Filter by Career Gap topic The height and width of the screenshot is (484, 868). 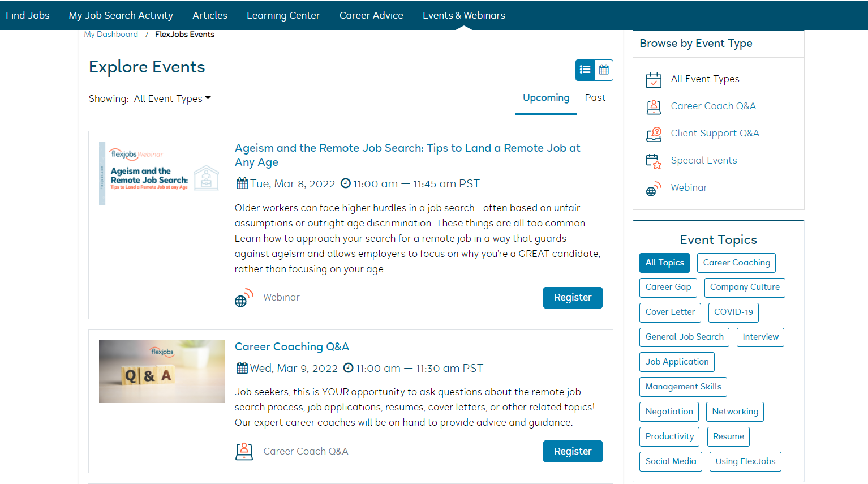pos(668,288)
